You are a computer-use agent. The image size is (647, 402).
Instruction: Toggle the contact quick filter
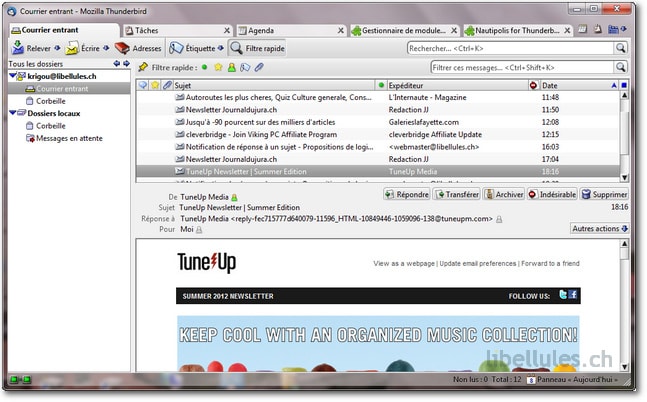231,67
